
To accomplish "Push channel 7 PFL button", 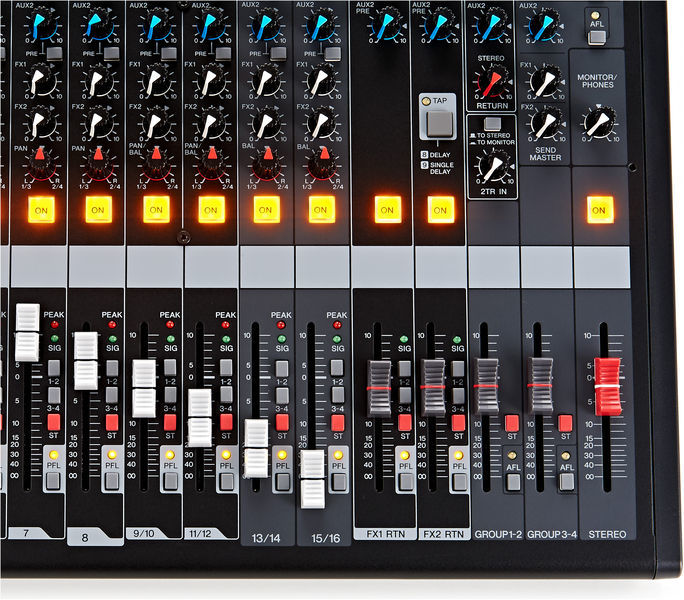I will coord(53,480).
